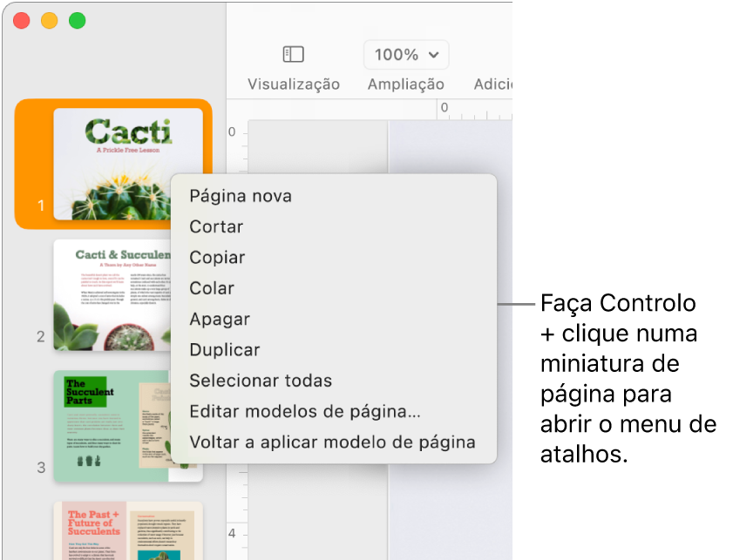
Task: Select The Past + Future of Succulents thumbnail
Action: (x=128, y=530)
